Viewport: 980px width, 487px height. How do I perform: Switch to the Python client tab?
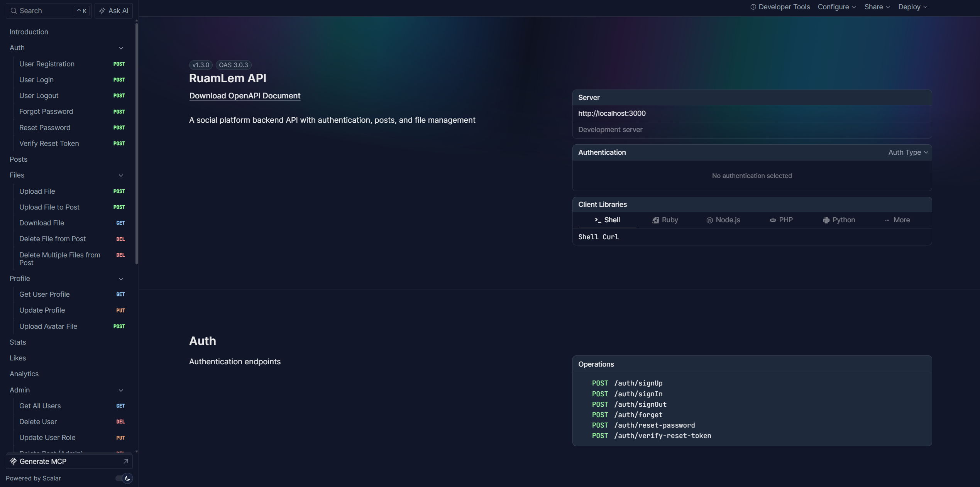click(x=839, y=220)
